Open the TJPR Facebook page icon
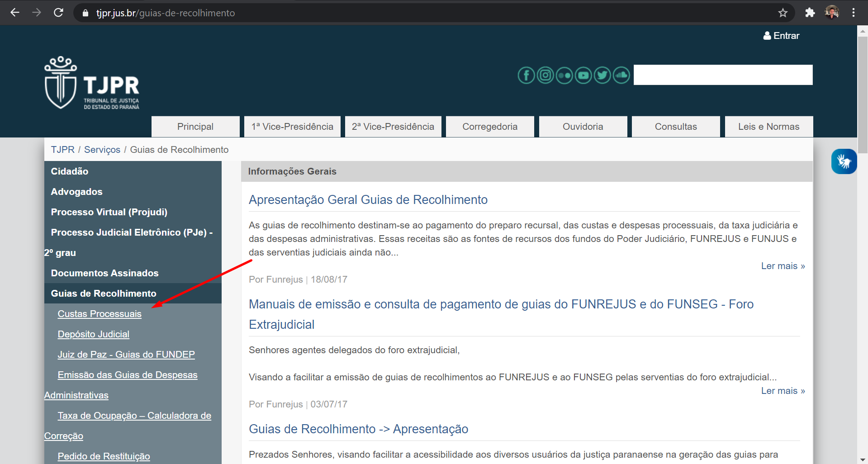This screenshot has width=868, height=464. coord(526,75)
